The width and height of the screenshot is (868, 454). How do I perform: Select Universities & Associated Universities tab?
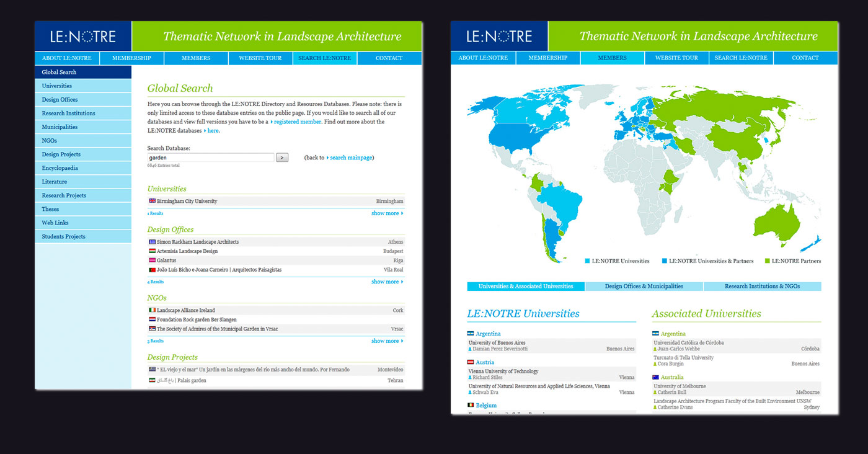point(526,287)
